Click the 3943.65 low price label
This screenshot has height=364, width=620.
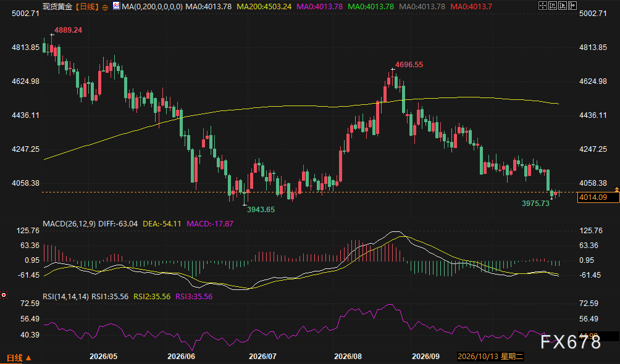[261, 210]
